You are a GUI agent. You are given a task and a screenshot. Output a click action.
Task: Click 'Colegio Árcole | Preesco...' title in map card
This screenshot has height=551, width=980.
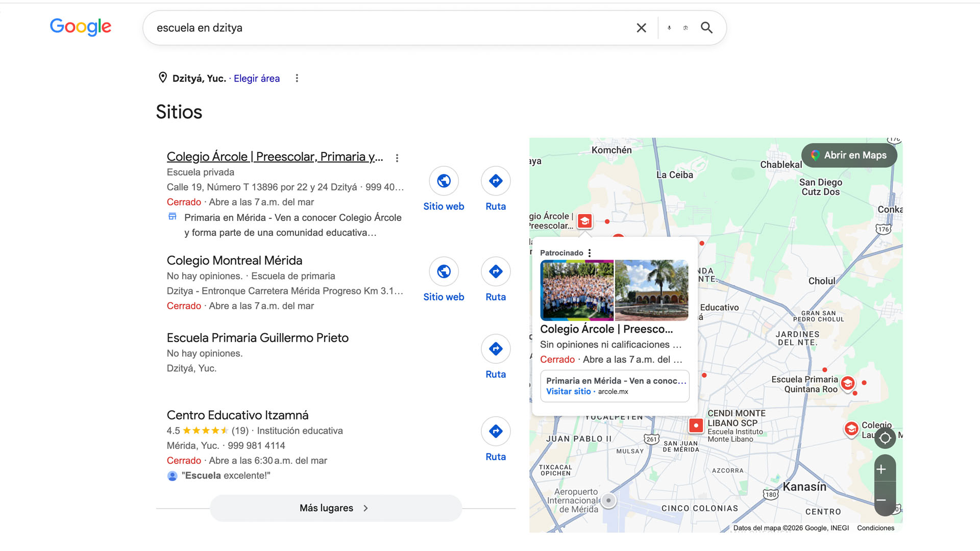click(606, 329)
